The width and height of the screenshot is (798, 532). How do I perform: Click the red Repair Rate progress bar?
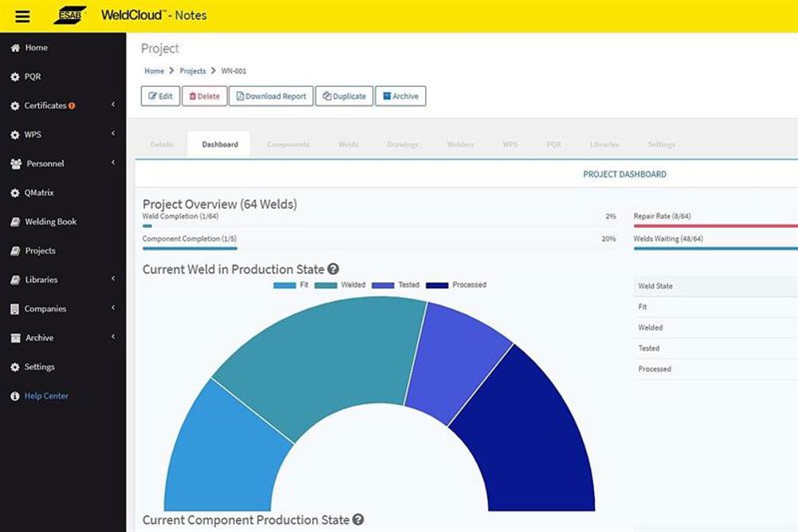(715, 226)
